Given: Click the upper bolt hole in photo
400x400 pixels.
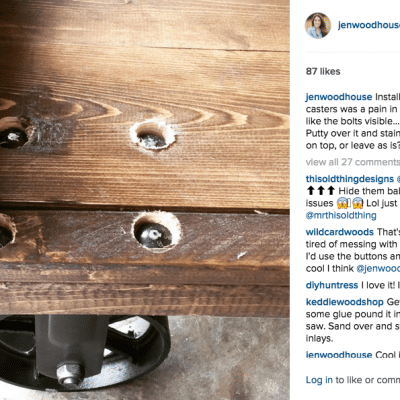Looking at the screenshot, I should click(x=153, y=135).
